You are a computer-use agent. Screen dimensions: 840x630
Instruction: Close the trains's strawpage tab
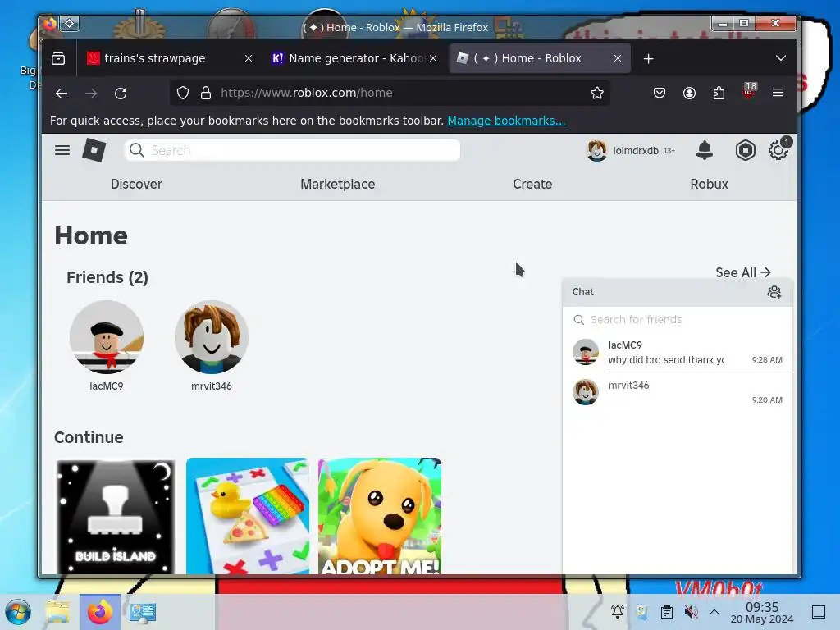point(248,58)
